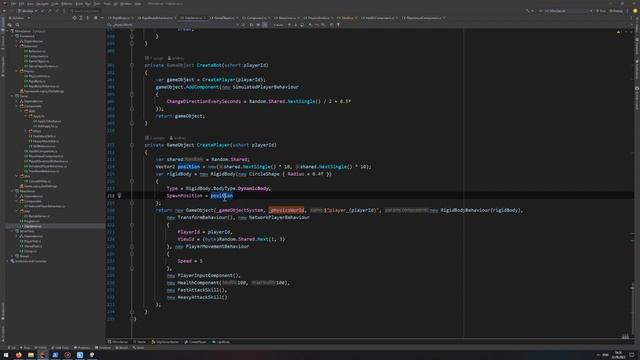Open the File menu
640x360 pixels.
pyautogui.click(x=13, y=4)
